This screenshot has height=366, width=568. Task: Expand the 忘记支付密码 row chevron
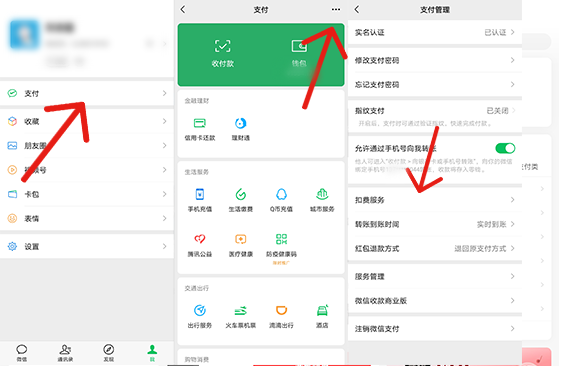[x=513, y=84]
